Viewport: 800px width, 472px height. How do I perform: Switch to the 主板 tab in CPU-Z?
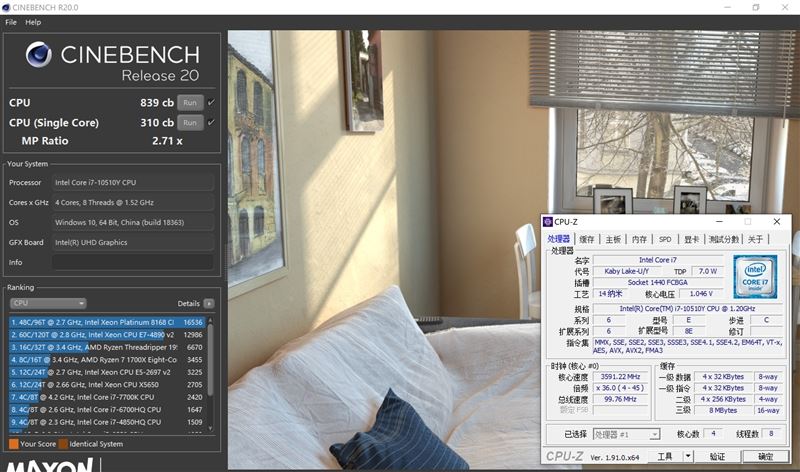(613, 239)
